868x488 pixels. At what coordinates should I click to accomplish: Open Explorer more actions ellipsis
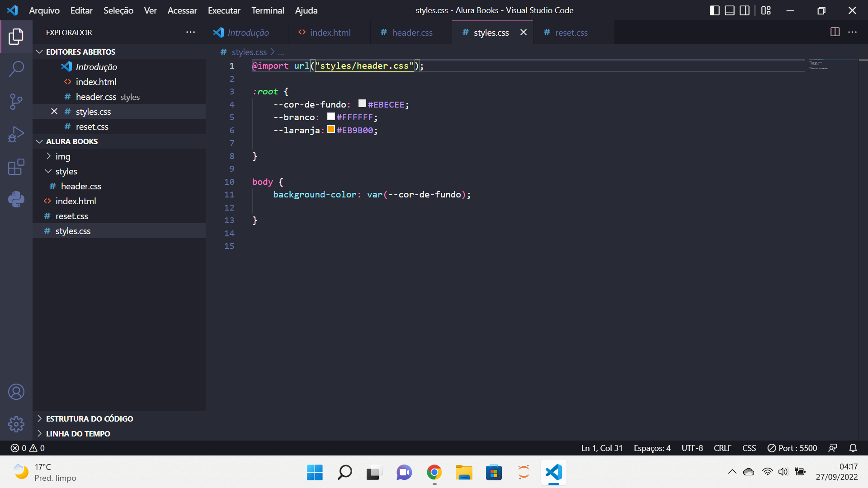point(191,32)
